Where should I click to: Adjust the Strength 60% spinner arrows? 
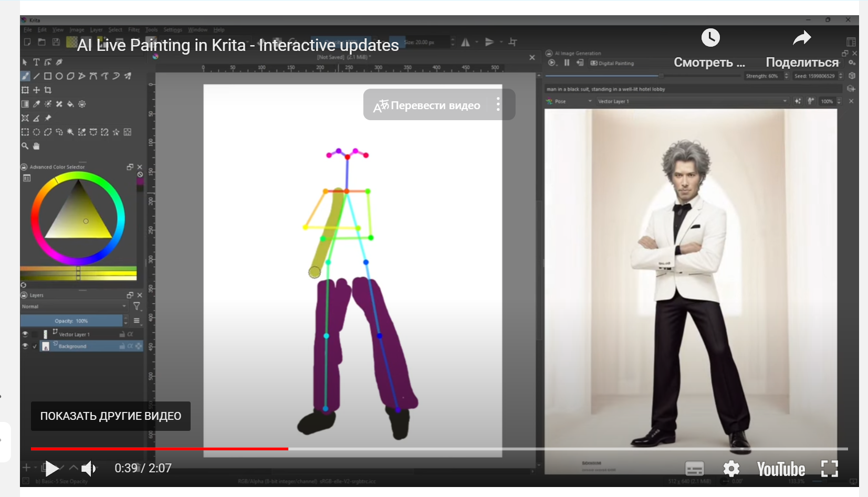[786, 76]
